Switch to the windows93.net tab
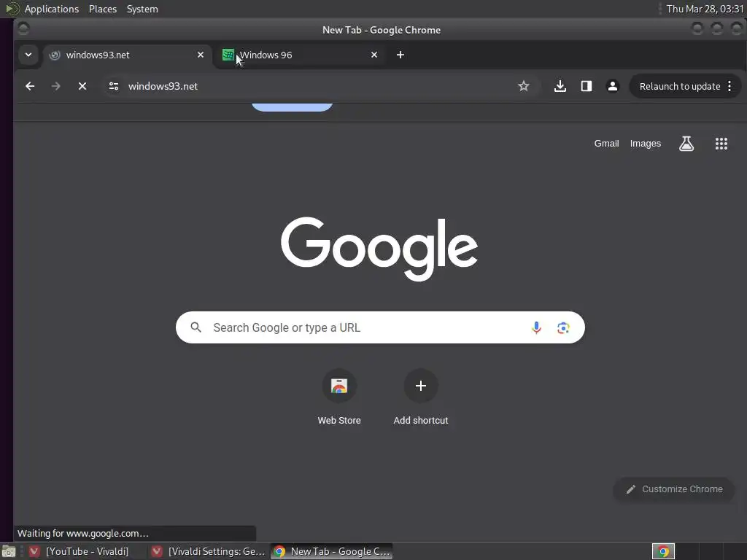Screen dimensions: 747x560 [x=127, y=55]
